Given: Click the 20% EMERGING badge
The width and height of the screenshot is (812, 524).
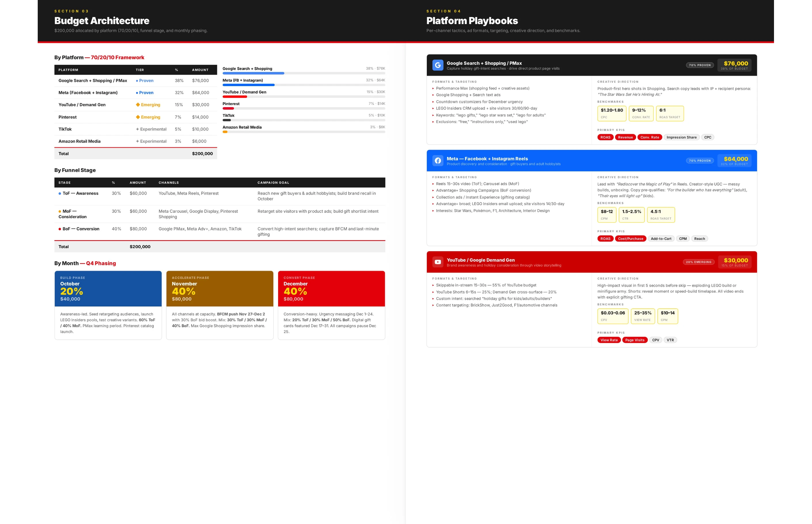Looking at the screenshot, I should point(698,262).
